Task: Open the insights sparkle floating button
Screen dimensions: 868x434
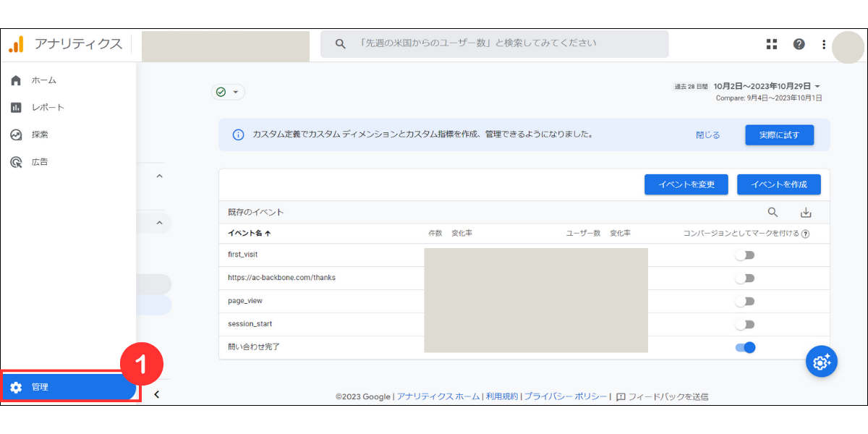Action: 822,362
